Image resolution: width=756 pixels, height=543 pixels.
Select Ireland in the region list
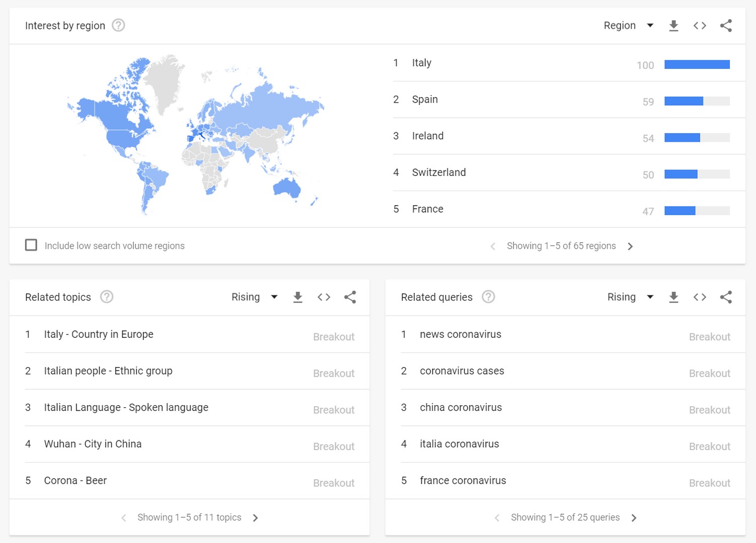tap(569, 136)
